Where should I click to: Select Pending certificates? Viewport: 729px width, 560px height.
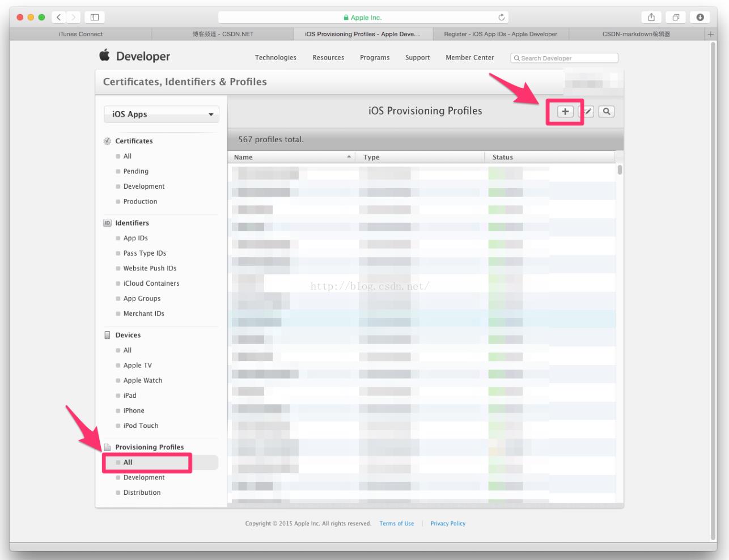pos(136,172)
